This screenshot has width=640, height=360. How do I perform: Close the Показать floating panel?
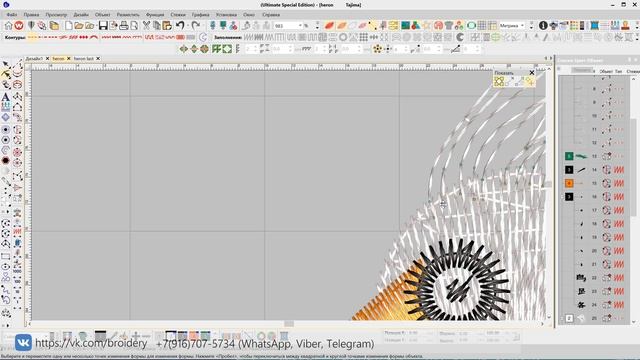(531, 73)
